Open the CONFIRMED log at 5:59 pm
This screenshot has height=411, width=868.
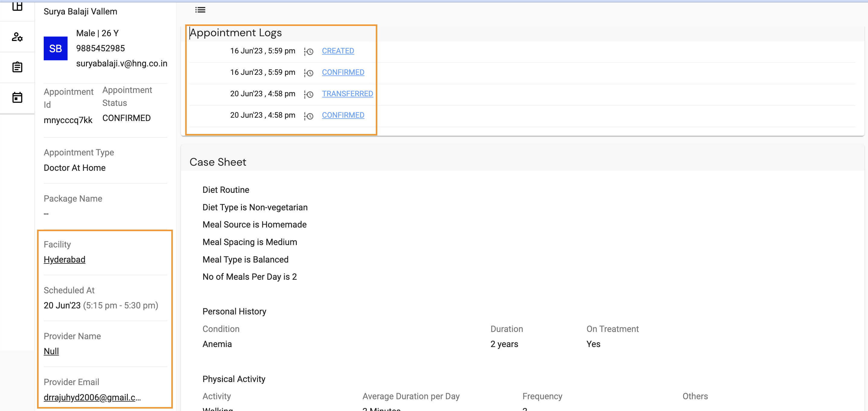click(343, 72)
